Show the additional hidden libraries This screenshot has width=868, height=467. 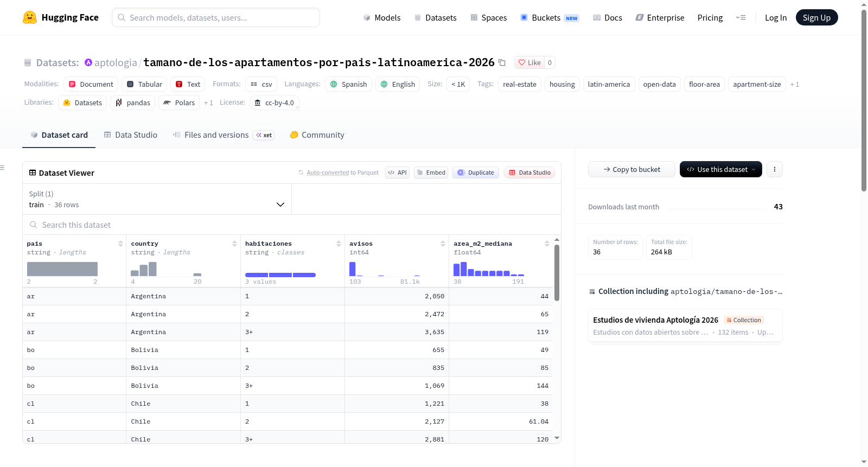(208, 103)
